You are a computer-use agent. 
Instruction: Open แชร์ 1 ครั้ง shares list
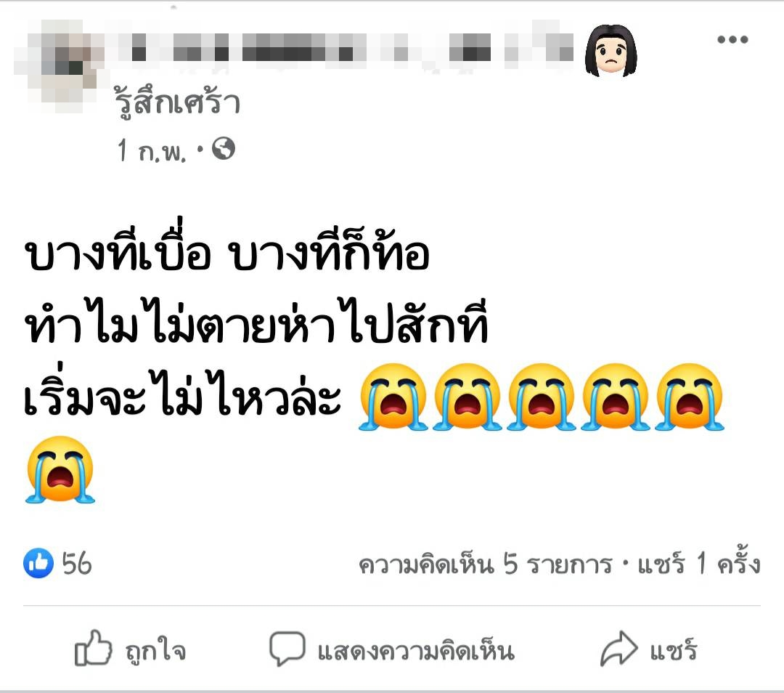[x=698, y=564]
